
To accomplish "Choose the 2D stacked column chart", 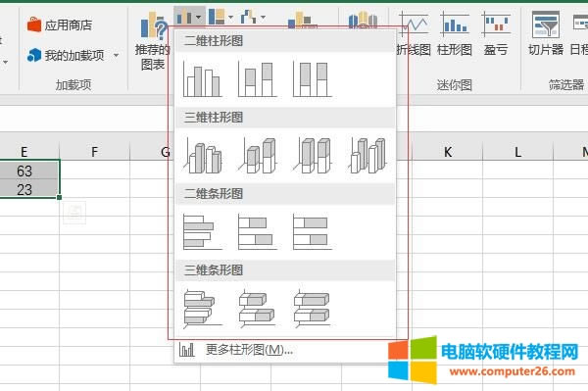I will coord(257,79).
